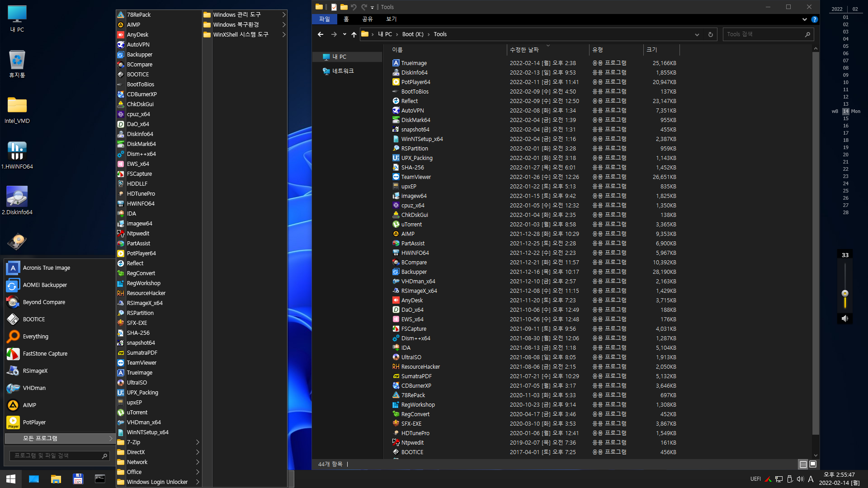Adjust the volume slider knob

coord(844,293)
